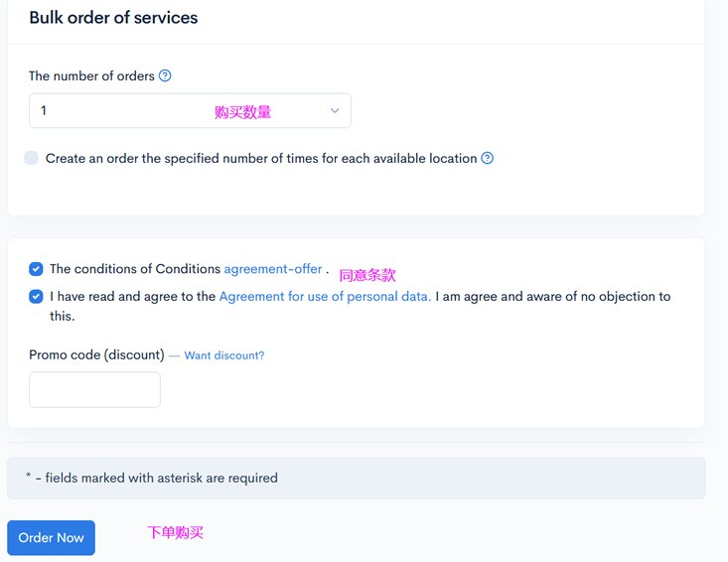
Task: Enable 'Create an order' for each location checkbox
Action: [x=32, y=158]
